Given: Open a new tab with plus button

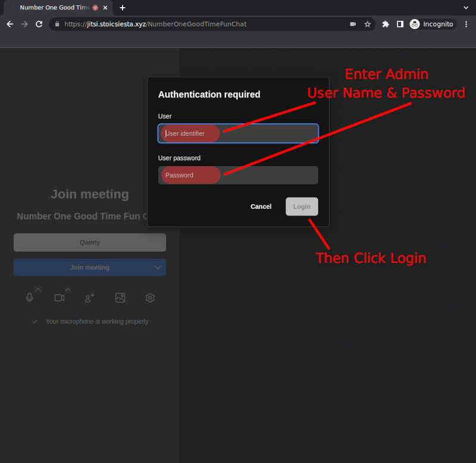Looking at the screenshot, I should [123, 8].
